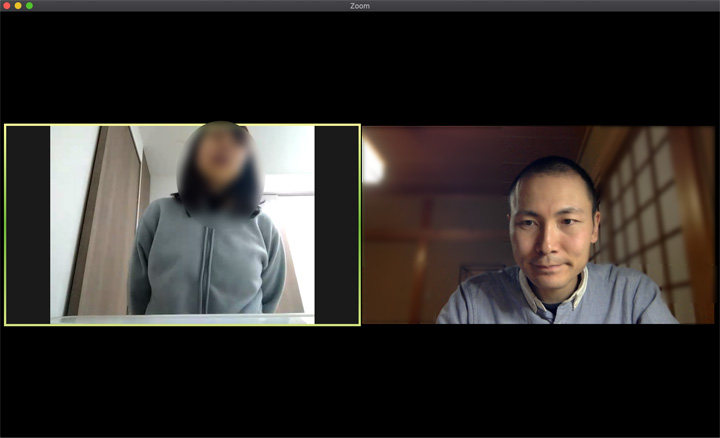Click the Zoom window title text
This screenshot has height=438, width=720.
(x=360, y=6)
